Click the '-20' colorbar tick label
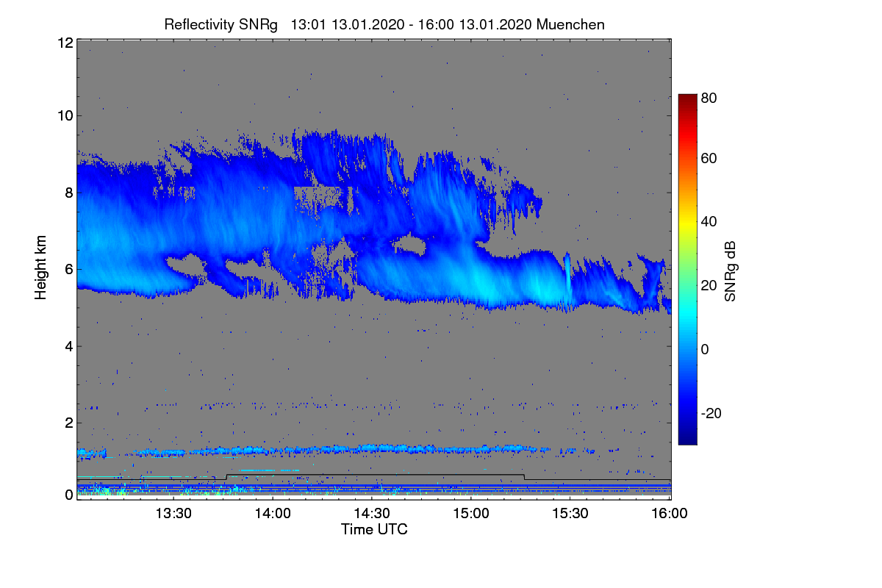Screen dimensions: 882x588 pyautogui.click(x=711, y=413)
